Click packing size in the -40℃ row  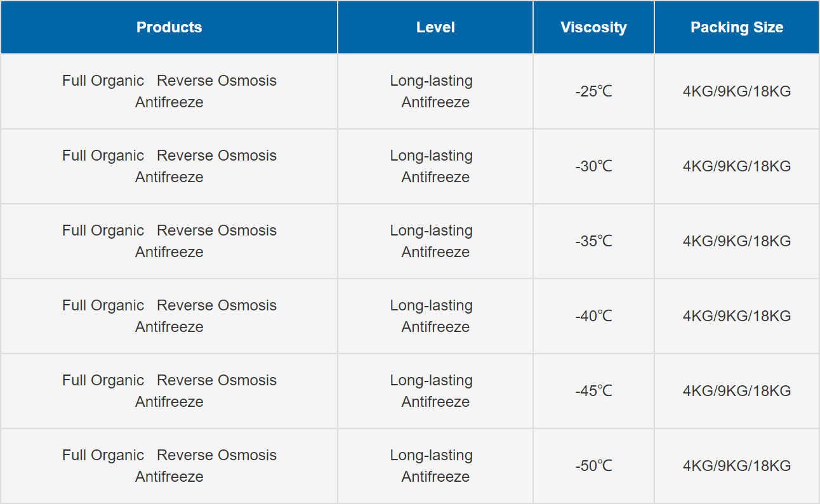[x=737, y=316]
